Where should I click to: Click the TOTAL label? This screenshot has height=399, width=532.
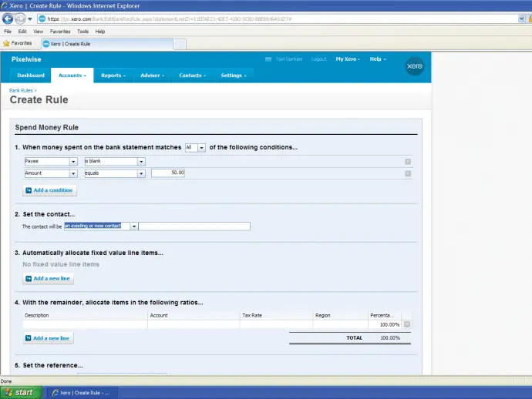pyautogui.click(x=354, y=338)
